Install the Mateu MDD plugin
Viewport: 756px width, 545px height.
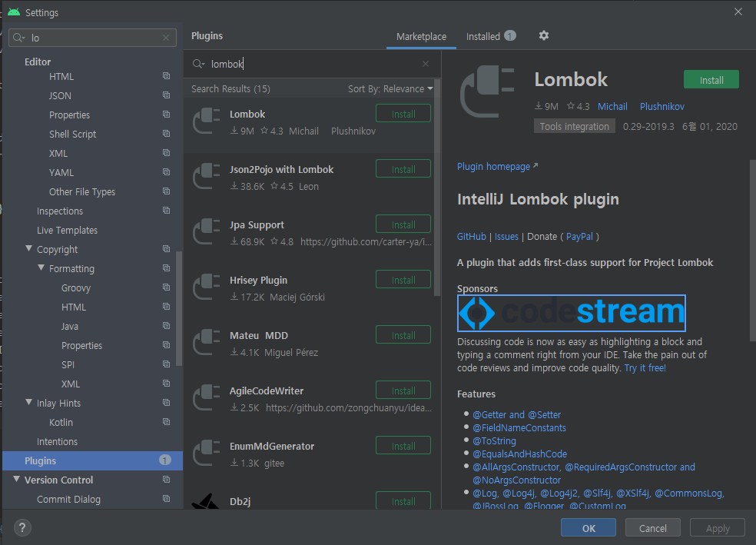403,335
